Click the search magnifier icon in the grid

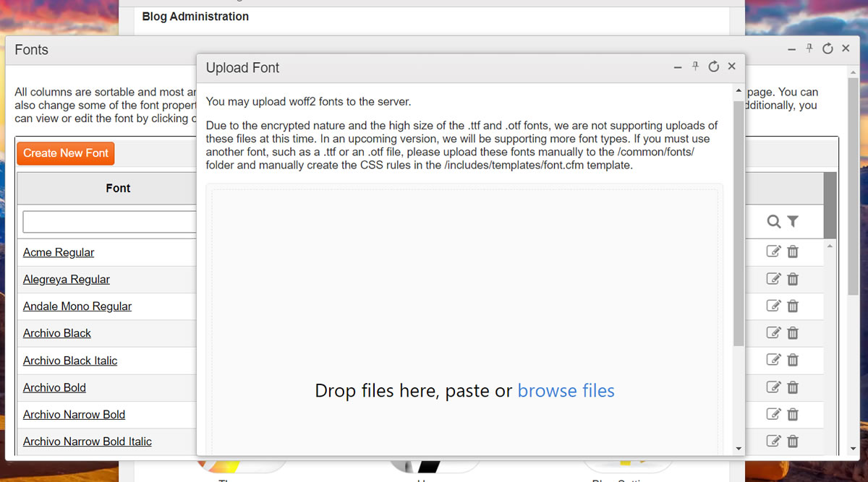pyautogui.click(x=774, y=222)
